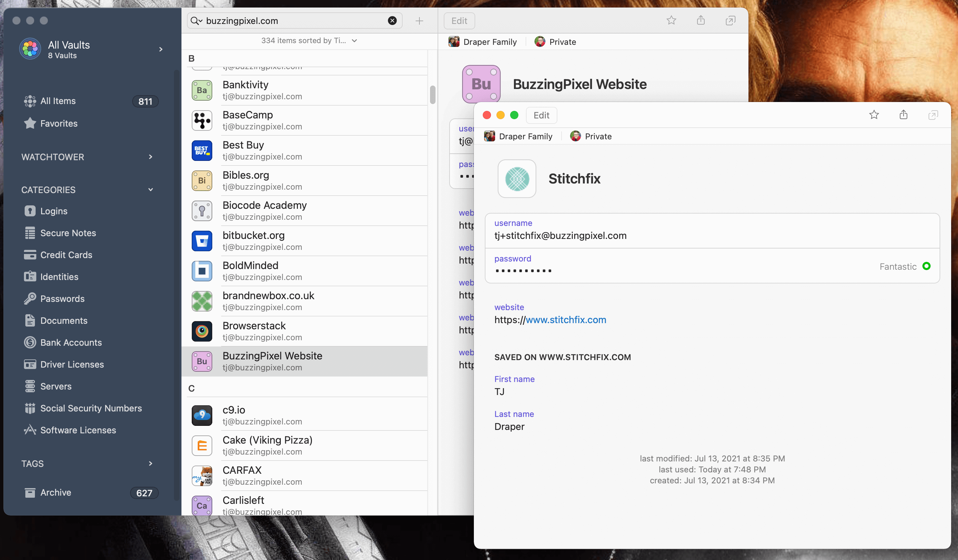This screenshot has width=958, height=560.
Task: Select the Carlisleft entry
Action: coord(304,504)
